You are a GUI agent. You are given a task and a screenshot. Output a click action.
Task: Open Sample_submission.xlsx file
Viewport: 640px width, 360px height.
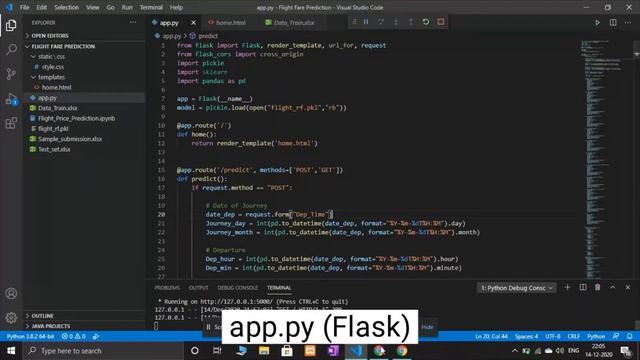pos(70,139)
